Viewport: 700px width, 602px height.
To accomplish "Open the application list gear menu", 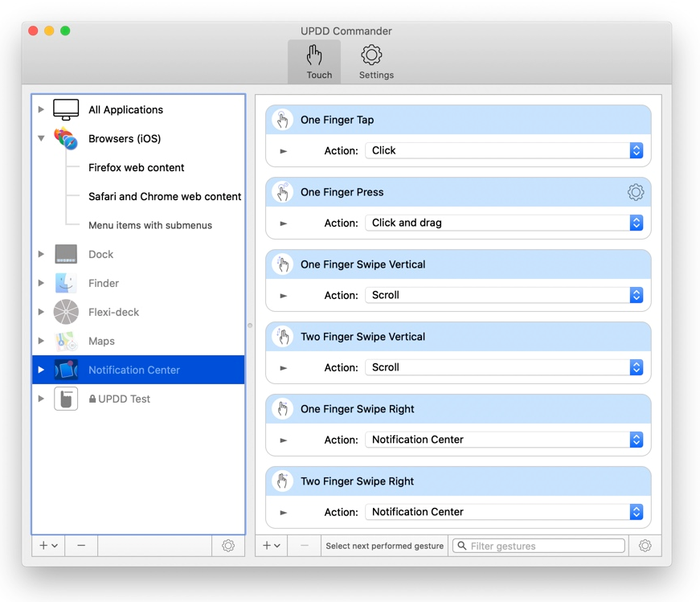I will coord(228,545).
